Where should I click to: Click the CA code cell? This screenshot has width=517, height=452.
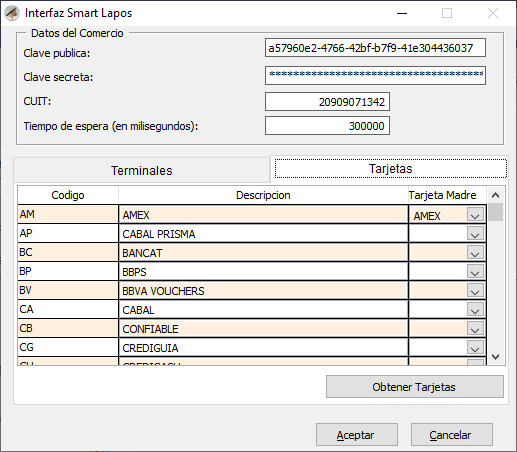pos(68,309)
